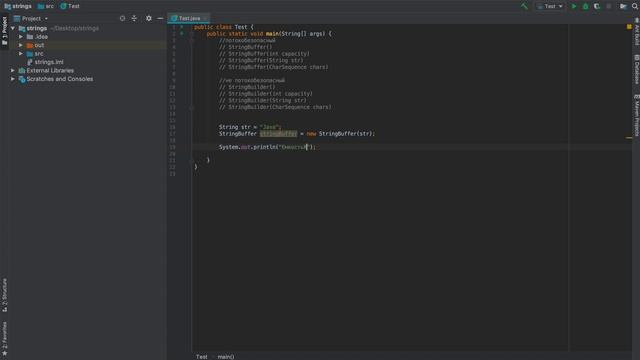Select the src folder in tree
The image size is (640, 360).
point(88,53)
